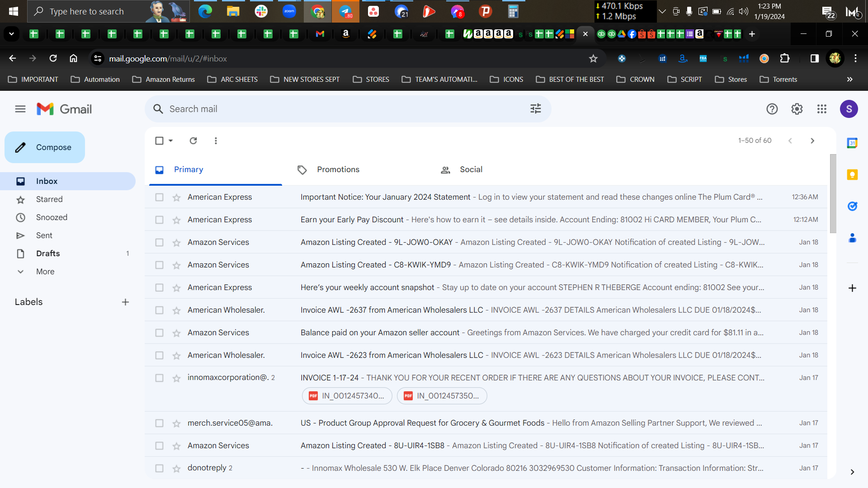868x488 pixels.
Task: Click the Chrome address bar URL
Action: point(168,59)
